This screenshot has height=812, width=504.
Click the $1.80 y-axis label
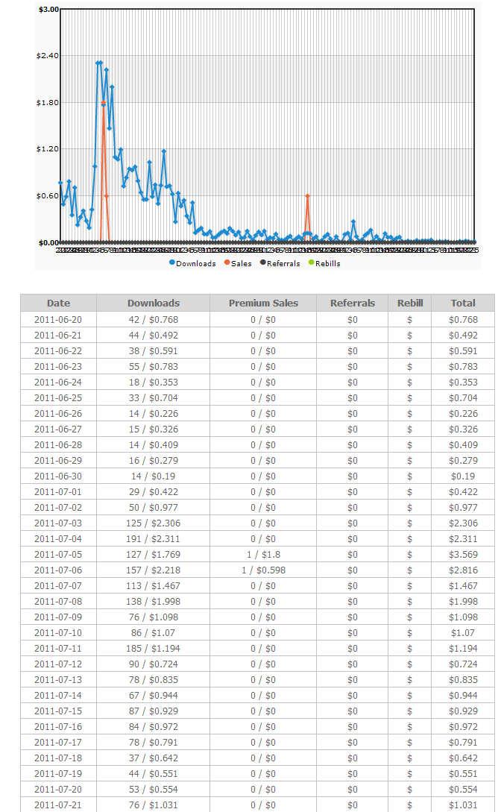47,103
